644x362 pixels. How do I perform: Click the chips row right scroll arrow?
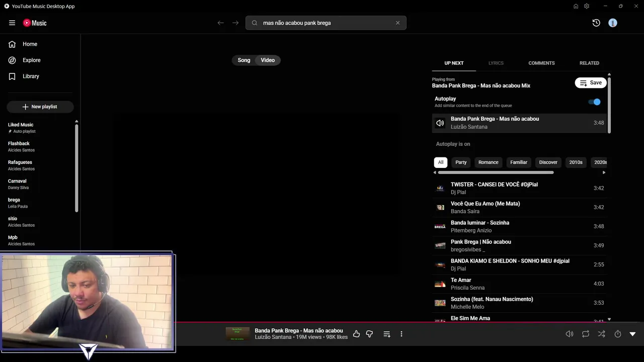(604, 172)
